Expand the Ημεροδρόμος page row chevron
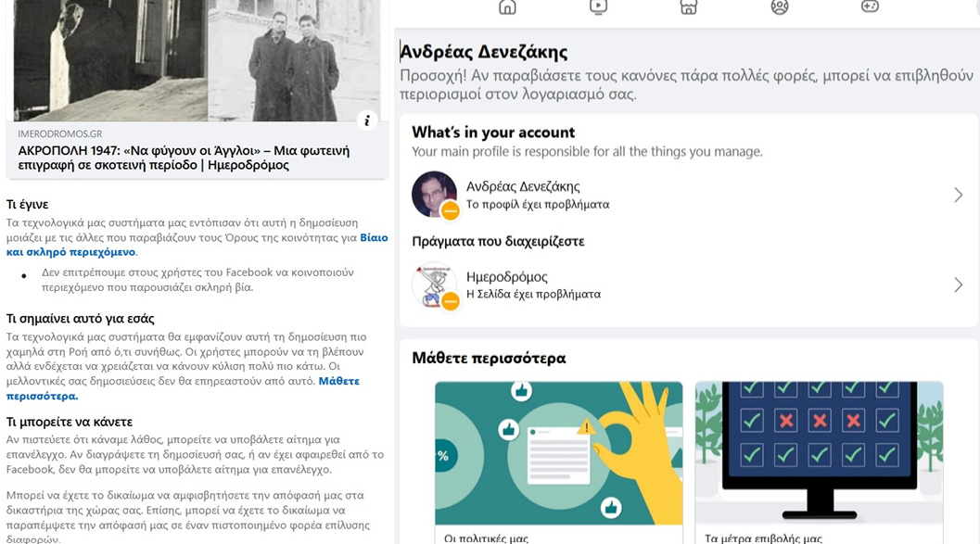The height and width of the screenshot is (544, 980). (x=958, y=285)
